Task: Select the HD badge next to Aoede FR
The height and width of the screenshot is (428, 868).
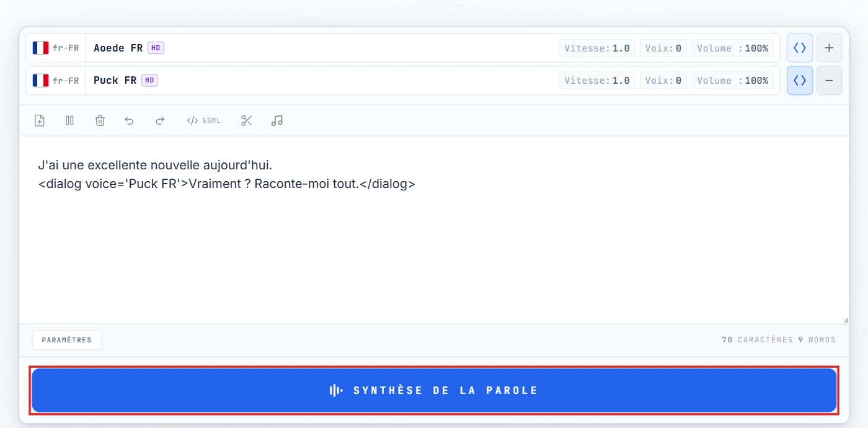Action: (x=156, y=48)
